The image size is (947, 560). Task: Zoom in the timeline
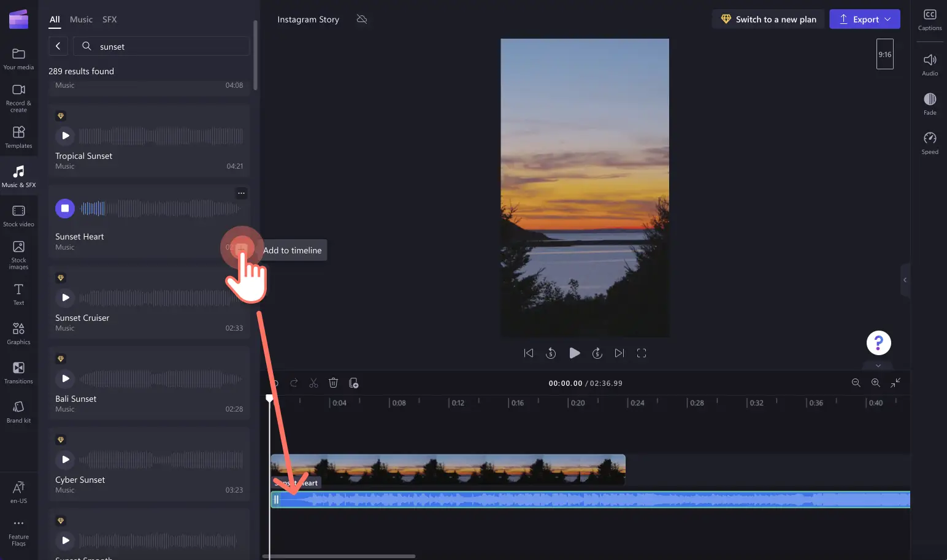point(875,383)
